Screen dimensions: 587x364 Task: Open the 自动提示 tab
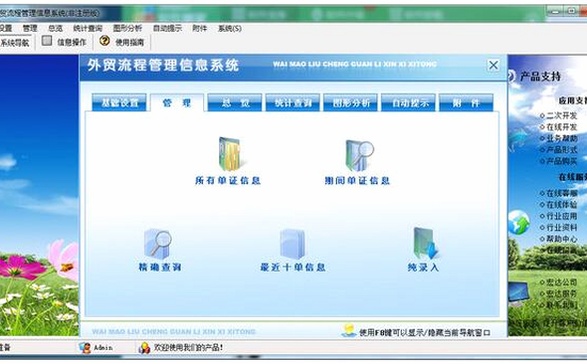tap(408, 103)
